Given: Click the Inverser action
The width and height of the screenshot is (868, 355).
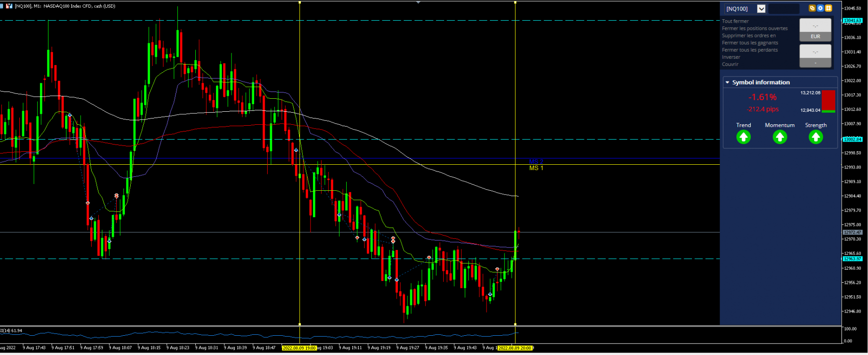Looking at the screenshot, I should [x=731, y=57].
